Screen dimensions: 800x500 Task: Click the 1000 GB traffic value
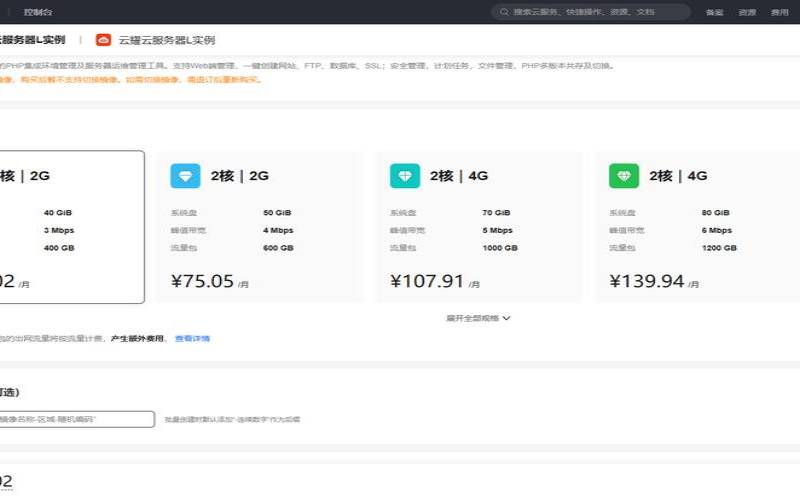tap(500, 248)
